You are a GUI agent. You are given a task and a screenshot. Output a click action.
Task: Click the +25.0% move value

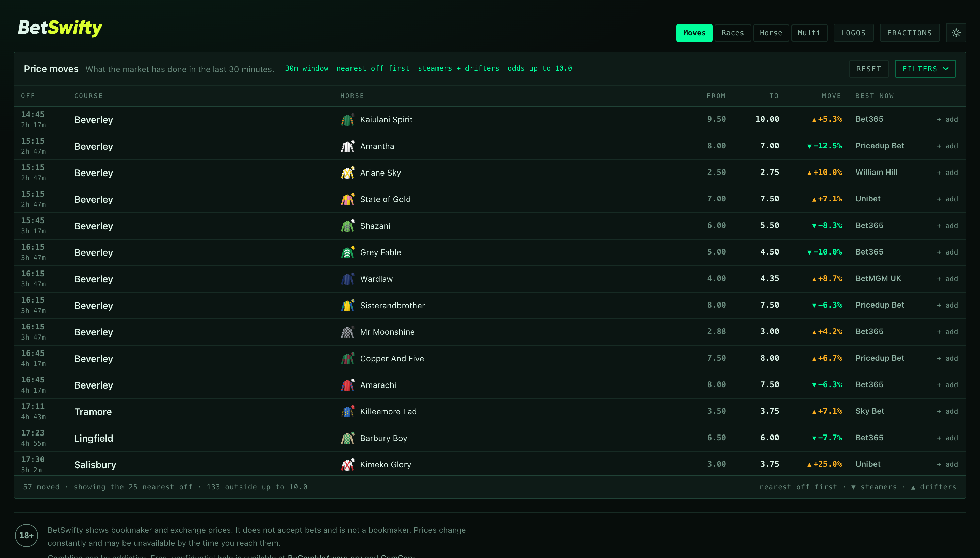pyautogui.click(x=824, y=464)
